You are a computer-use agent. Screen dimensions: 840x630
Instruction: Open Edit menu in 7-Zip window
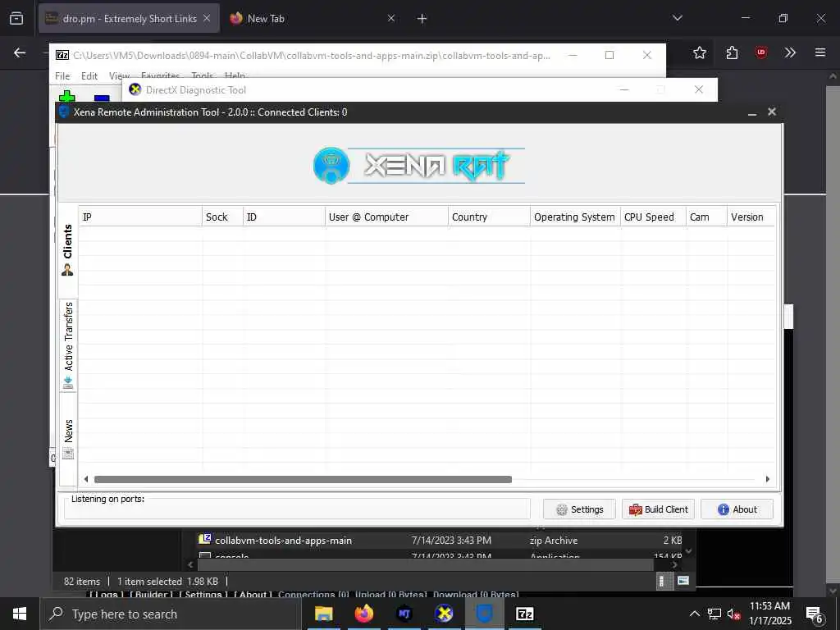[89, 76]
